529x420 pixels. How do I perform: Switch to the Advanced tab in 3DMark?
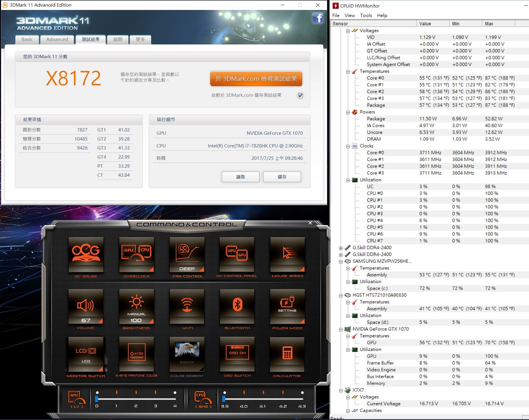tap(57, 39)
